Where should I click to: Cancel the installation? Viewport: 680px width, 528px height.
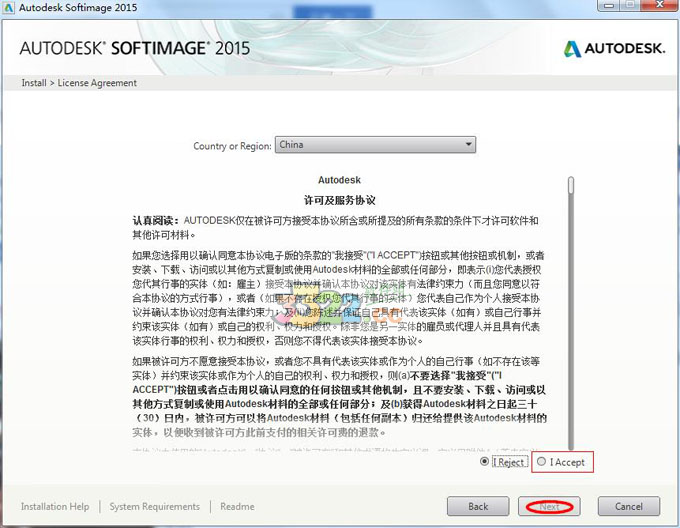[629, 506]
